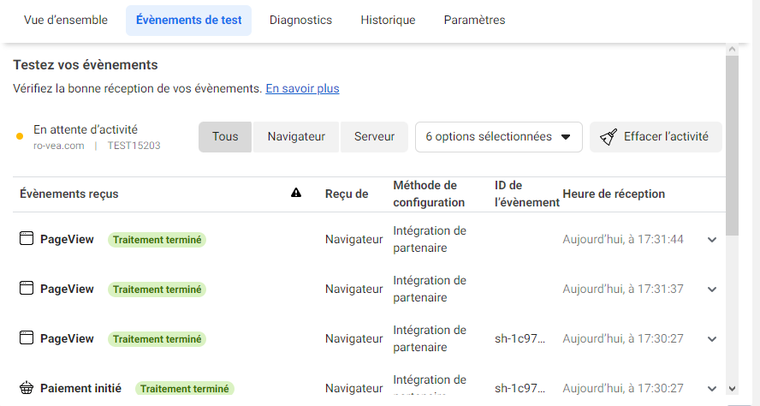Image resolution: width=760 pixels, height=406 pixels.
Task: Follow the En savoir plus link
Action: click(x=302, y=88)
